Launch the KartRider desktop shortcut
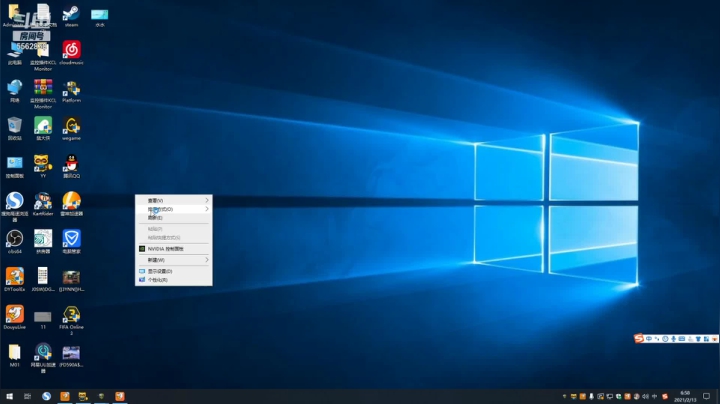 click(x=43, y=204)
